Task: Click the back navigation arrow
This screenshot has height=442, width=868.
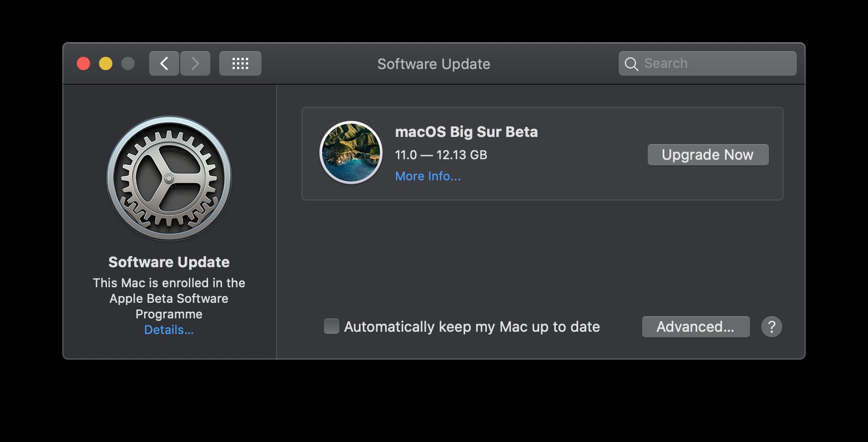Action: pos(164,63)
